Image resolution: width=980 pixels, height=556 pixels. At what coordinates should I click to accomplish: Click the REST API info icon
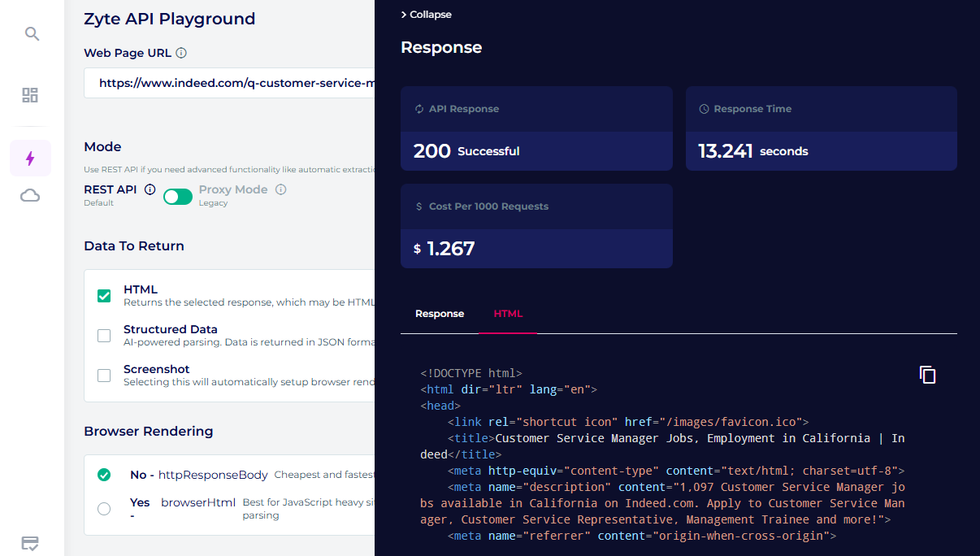150,188
